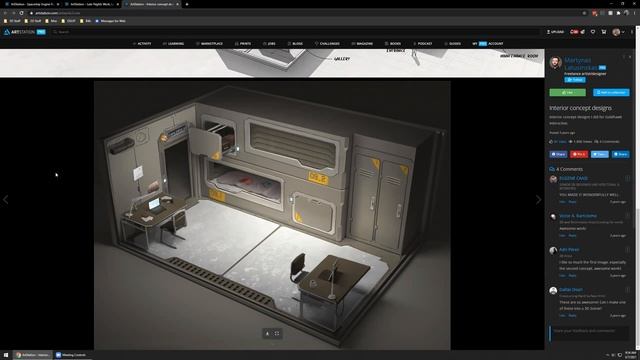Open the shopping cart icon
The width and height of the screenshot is (640, 360).
[604, 32]
